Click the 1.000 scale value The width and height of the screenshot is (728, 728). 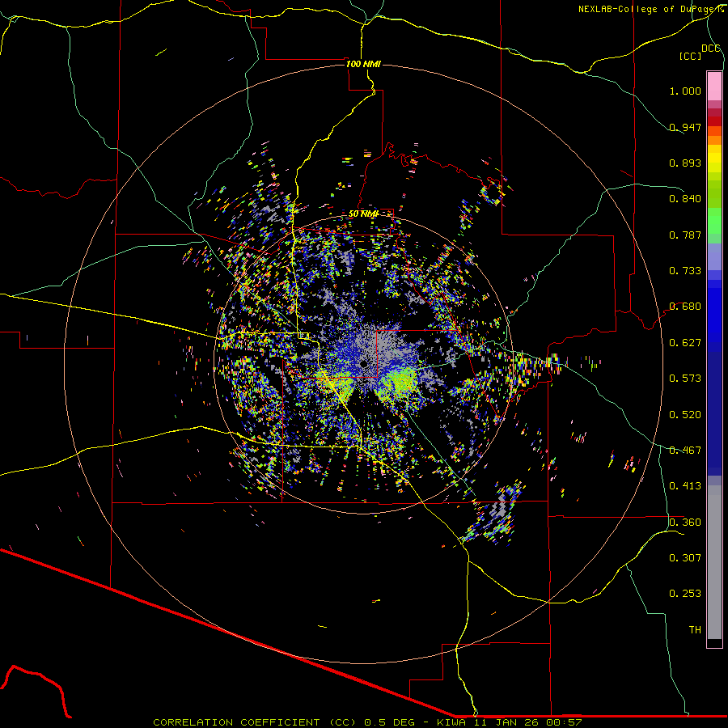tap(685, 91)
